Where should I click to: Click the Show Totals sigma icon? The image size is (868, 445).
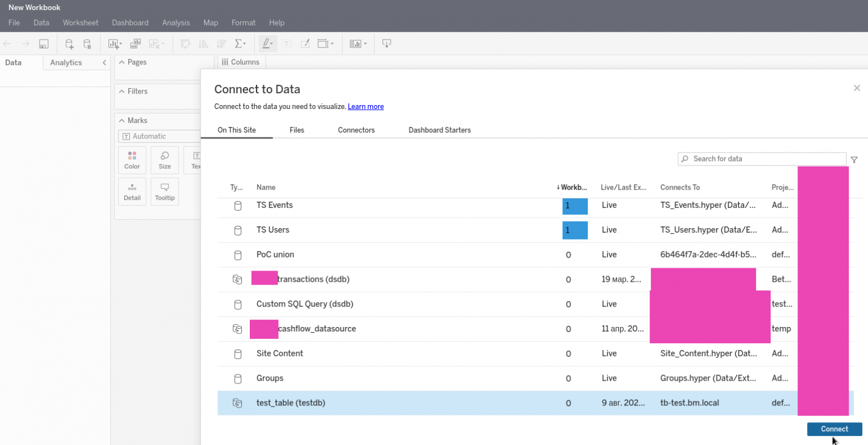tap(237, 43)
